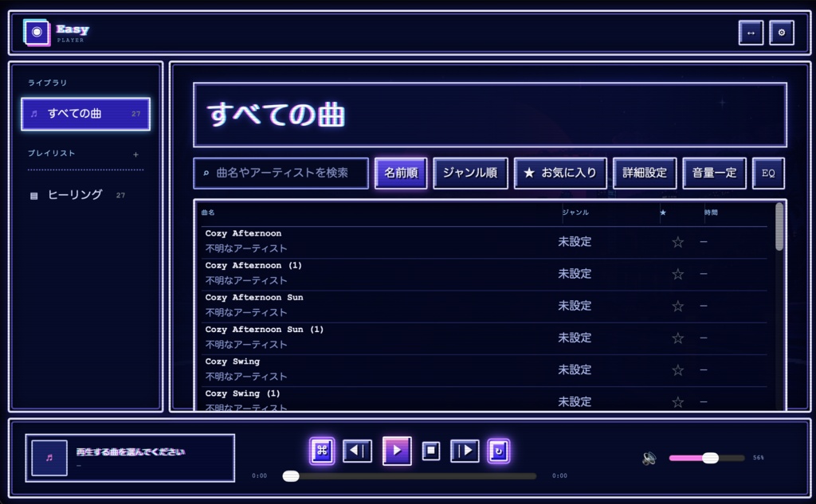Select the Cozy Afternoon song title
The width and height of the screenshot is (816, 504).
(243, 233)
